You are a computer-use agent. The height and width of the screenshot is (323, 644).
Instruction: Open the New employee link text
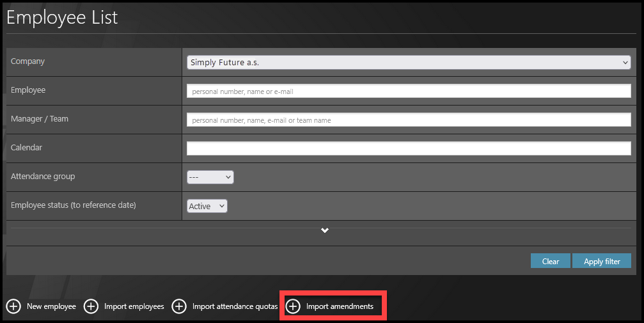point(51,307)
